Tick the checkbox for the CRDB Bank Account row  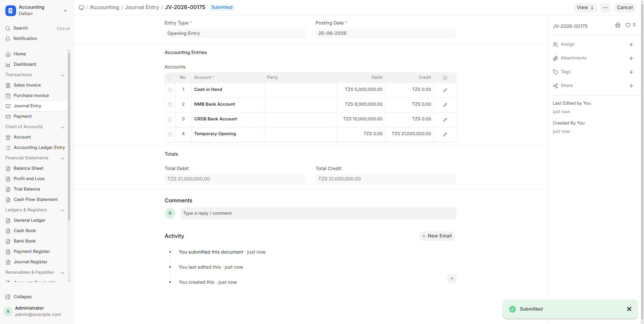170,119
